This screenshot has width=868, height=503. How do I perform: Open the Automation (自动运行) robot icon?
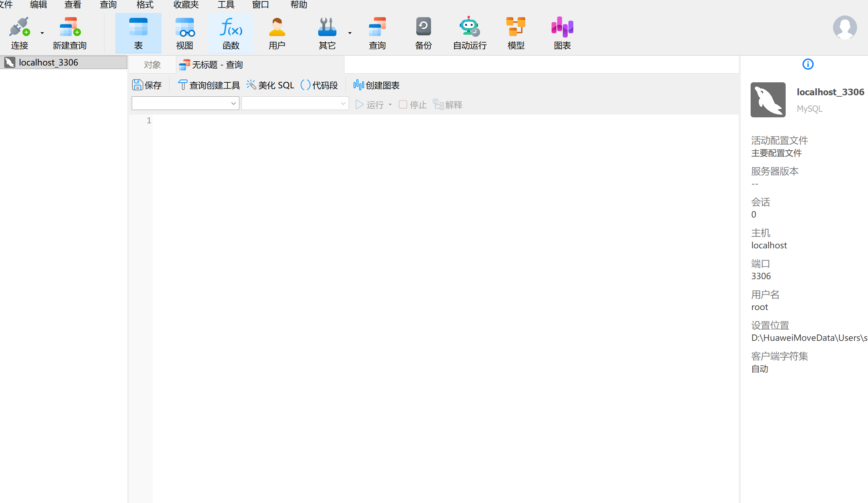coord(470,33)
